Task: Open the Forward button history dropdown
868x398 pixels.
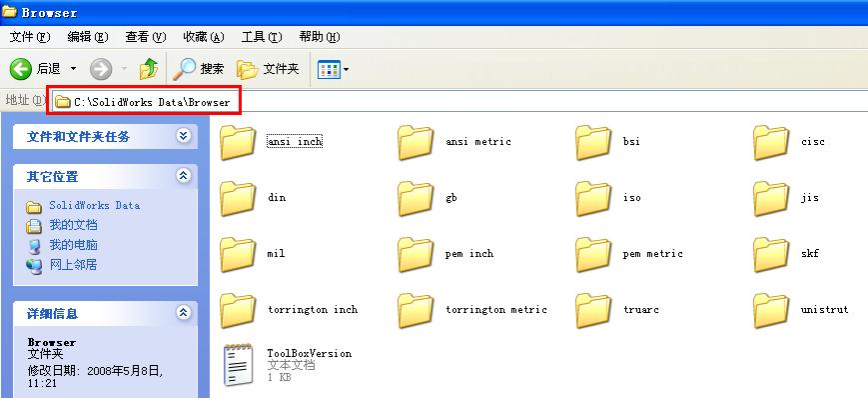Action: tap(124, 69)
